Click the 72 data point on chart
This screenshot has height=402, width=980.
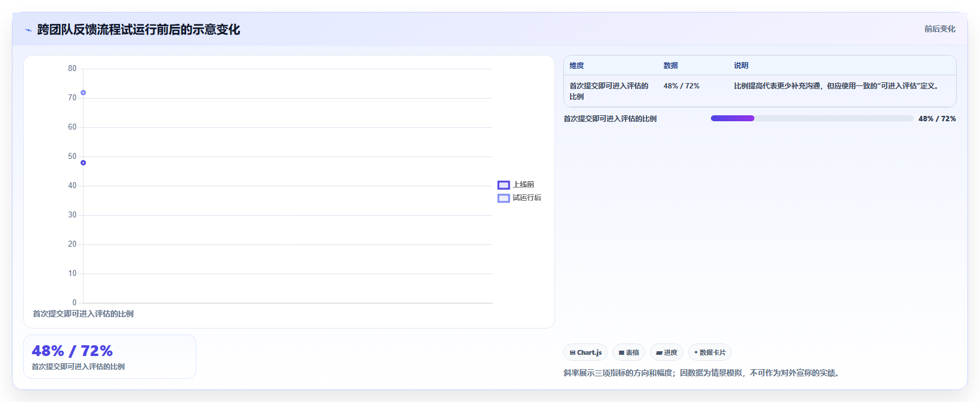click(x=84, y=93)
